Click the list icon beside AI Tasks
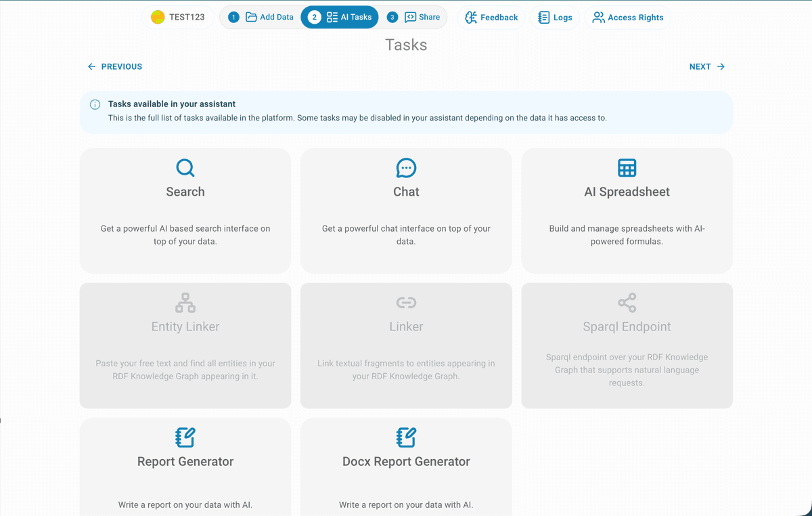Viewport: 812px width, 516px height. 332,17
